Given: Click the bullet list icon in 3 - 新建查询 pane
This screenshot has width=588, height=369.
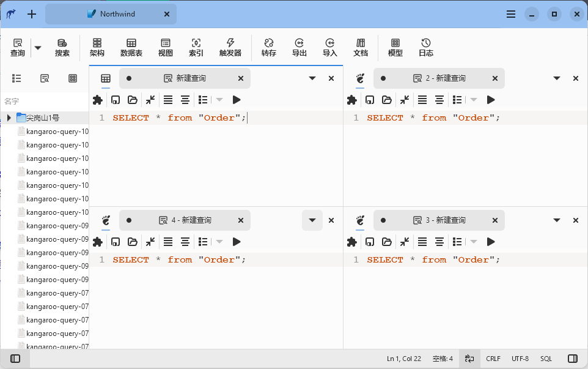Looking at the screenshot, I should pos(457,242).
